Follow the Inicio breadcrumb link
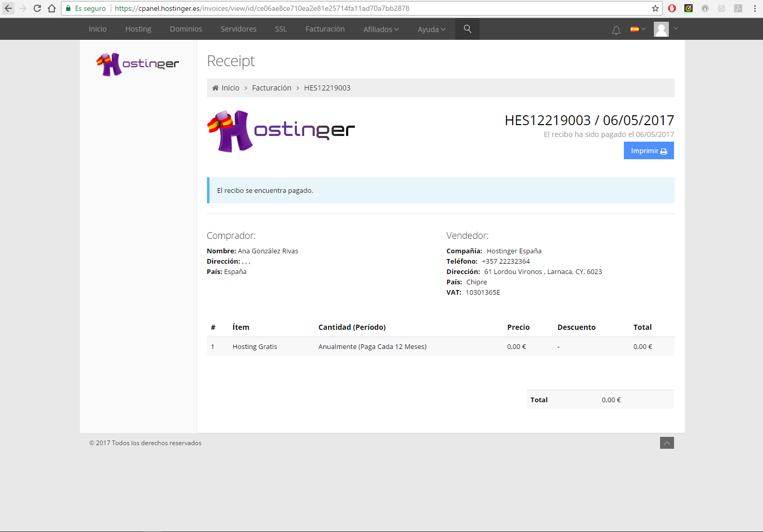Image resolution: width=763 pixels, height=532 pixels. 230,88
